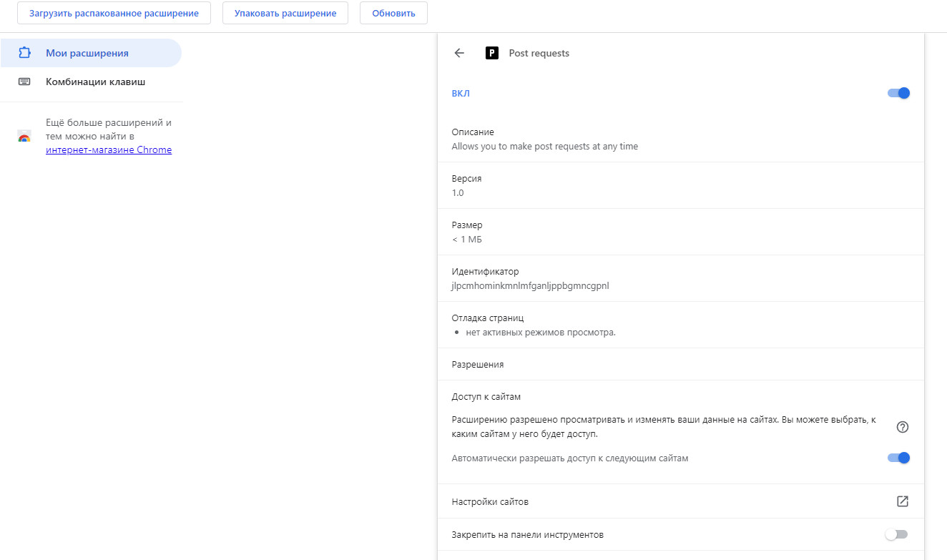This screenshot has width=947, height=560.
Task: Click the extension identifier text
Action: click(x=530, y=285)
